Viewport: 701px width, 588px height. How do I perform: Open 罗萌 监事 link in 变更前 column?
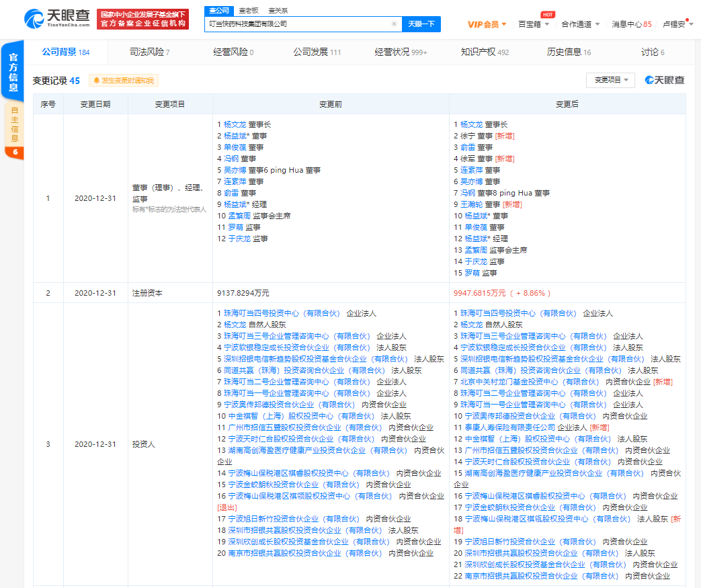click(236, 228)
